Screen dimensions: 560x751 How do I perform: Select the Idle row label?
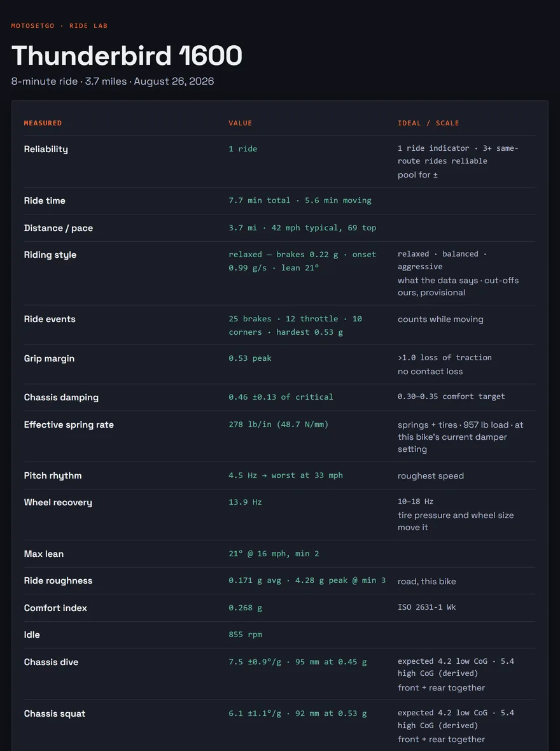(32, 635)
